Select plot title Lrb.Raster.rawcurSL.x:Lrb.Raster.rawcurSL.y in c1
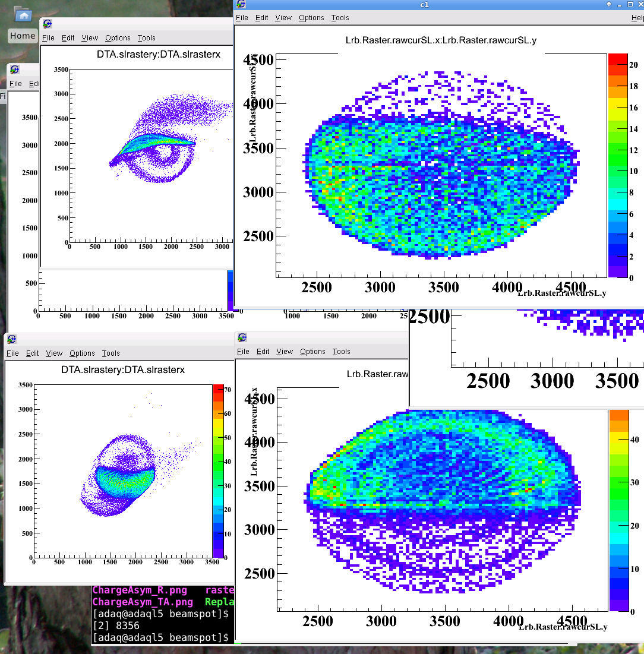644x654 pixels. [x=441, y=40]
